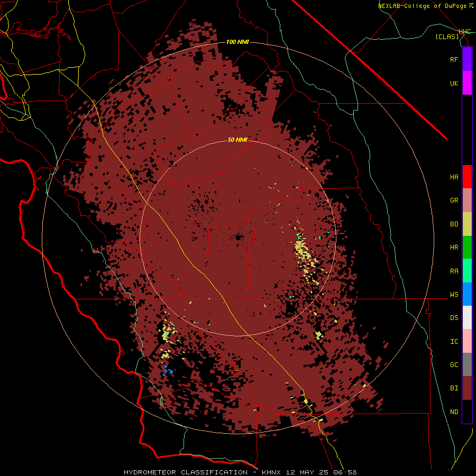Click the RF legend label
476x476 pixels.
tap(454, 59)
